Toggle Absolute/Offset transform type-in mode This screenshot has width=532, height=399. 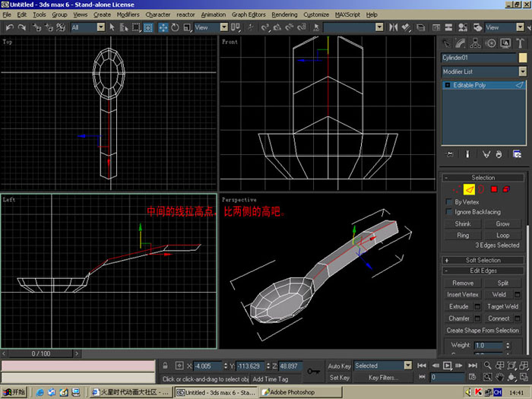point(179,366)
